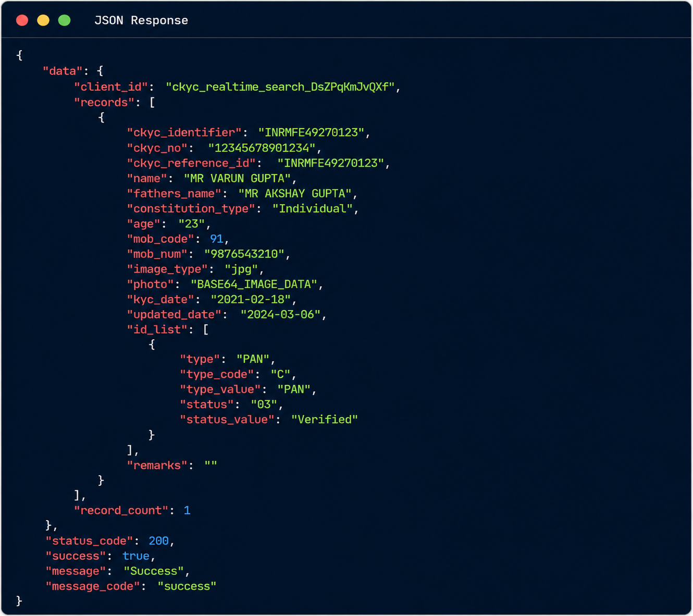The image size is (693, 616).
Task: Click the "status_value" key
Action: [227, 420]
